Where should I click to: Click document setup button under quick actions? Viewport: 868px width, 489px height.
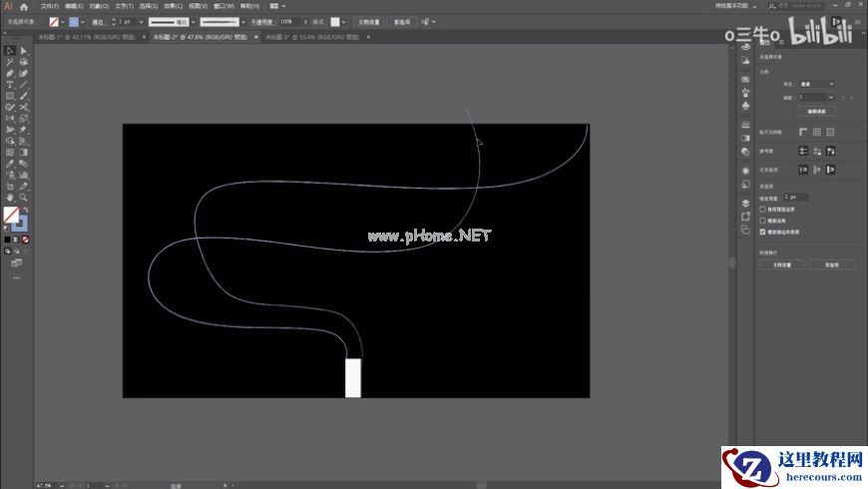coord(781,265)
